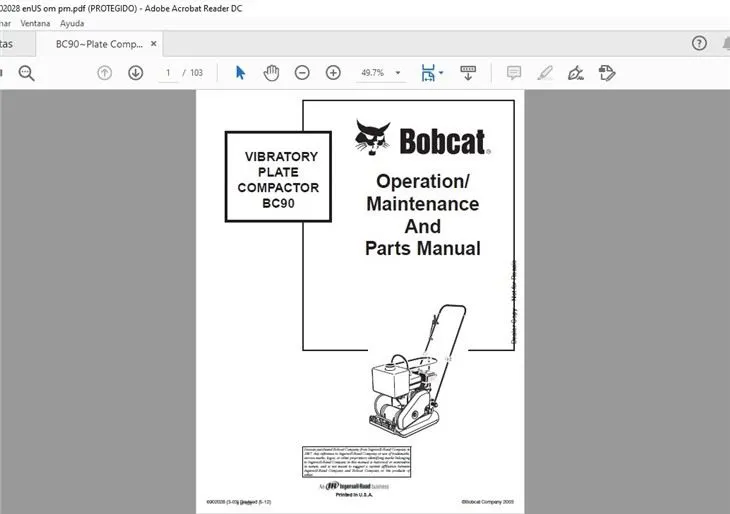Click the scrolling mode icon
Image resolution: width=730 pixels, height=514 pixels.
[468, 73]
